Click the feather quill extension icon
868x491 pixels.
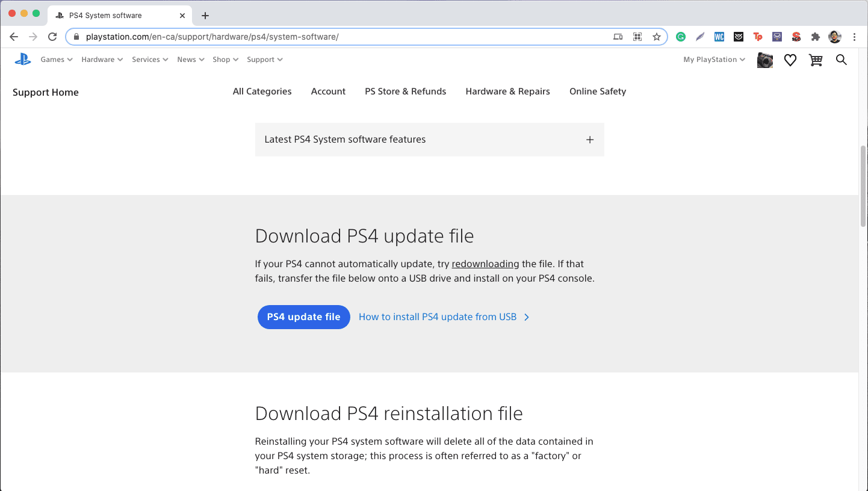pyautogui.click(x=700, y=37)
